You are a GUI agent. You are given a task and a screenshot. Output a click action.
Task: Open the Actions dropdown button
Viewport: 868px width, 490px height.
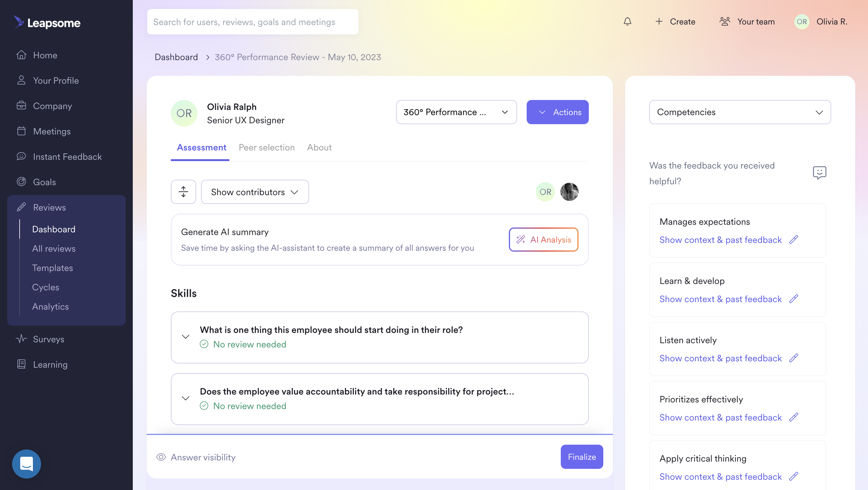point(557,112)
